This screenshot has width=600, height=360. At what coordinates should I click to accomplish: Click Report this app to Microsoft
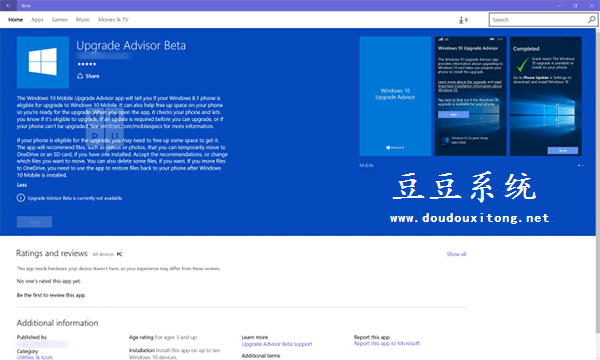386,343
